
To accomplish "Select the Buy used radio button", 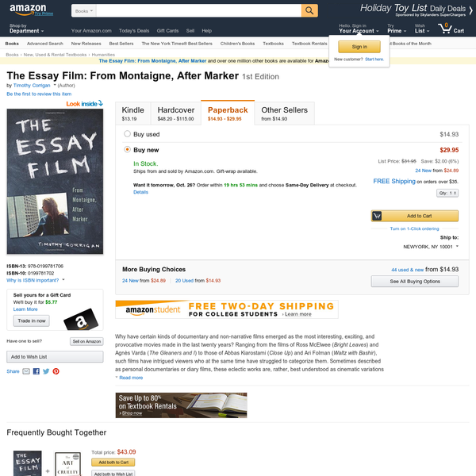I will coord(127,134).
